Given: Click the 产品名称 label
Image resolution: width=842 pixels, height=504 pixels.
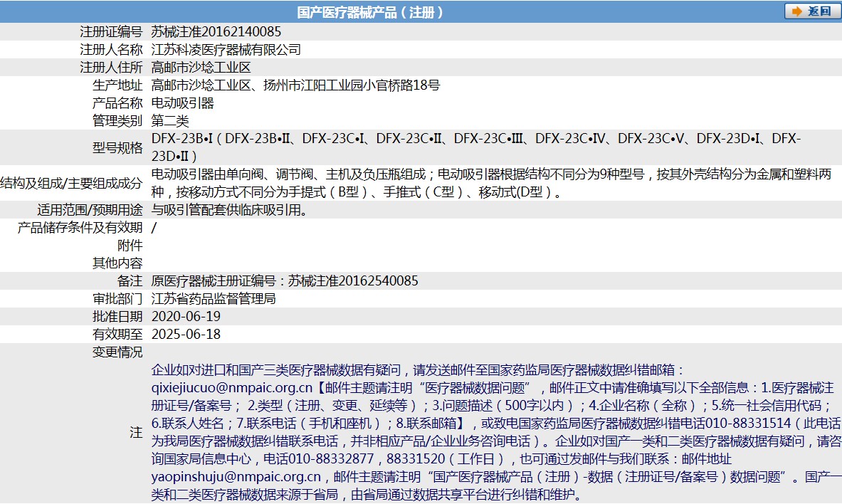Looking at the screenshot, I should click(117, 103).
